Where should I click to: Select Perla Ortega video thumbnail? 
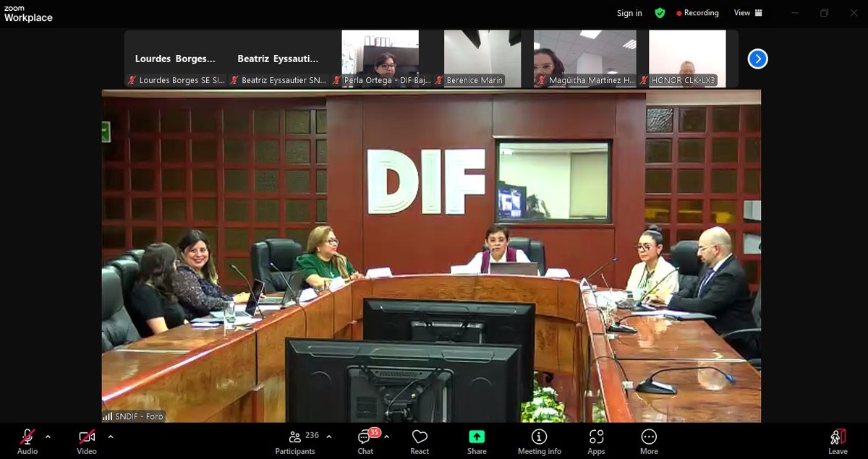pos(380,59)
